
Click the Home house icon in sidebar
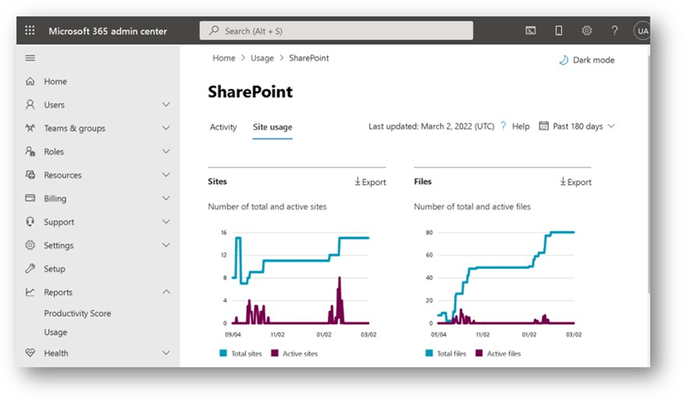click(30, 81)
